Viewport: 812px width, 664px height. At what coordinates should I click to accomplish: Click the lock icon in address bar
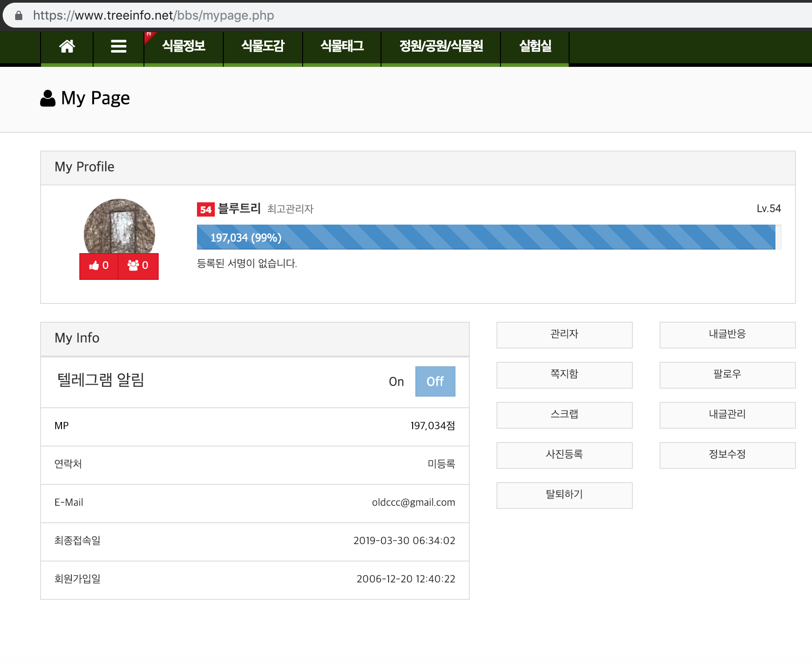(x=19, y=16)
